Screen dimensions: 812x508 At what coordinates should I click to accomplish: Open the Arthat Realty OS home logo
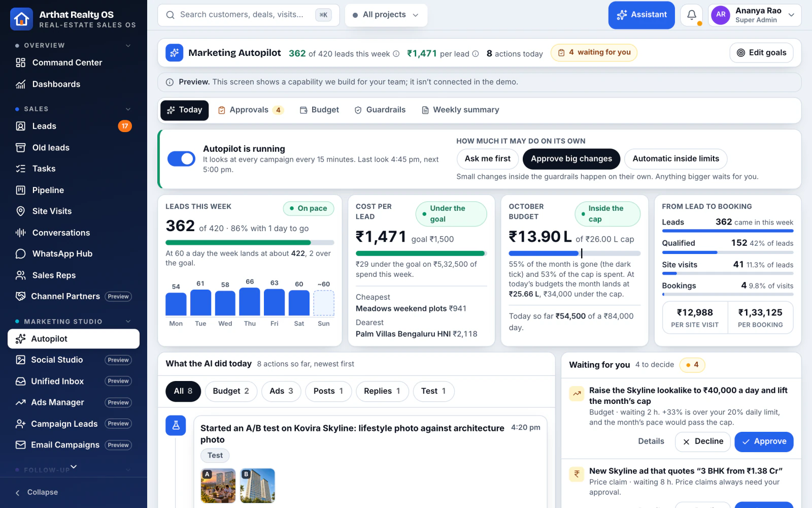point(21,19)
